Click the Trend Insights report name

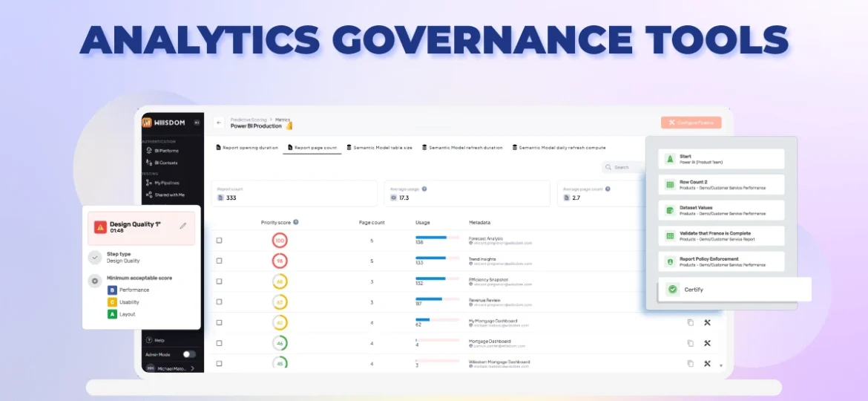482,258
